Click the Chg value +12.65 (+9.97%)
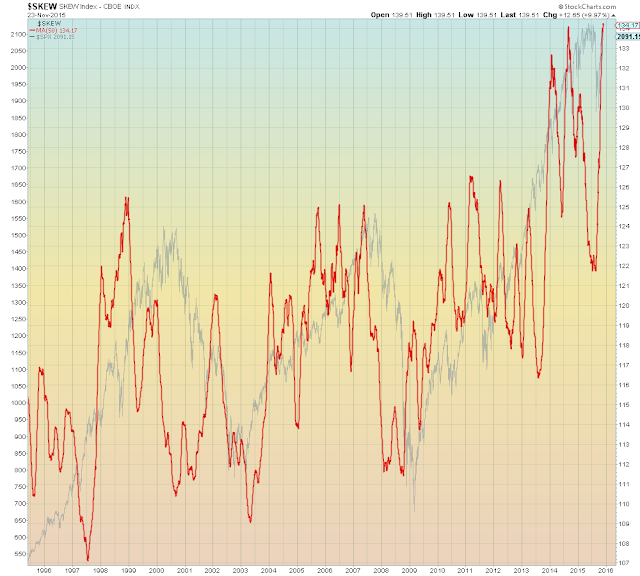 584,15
